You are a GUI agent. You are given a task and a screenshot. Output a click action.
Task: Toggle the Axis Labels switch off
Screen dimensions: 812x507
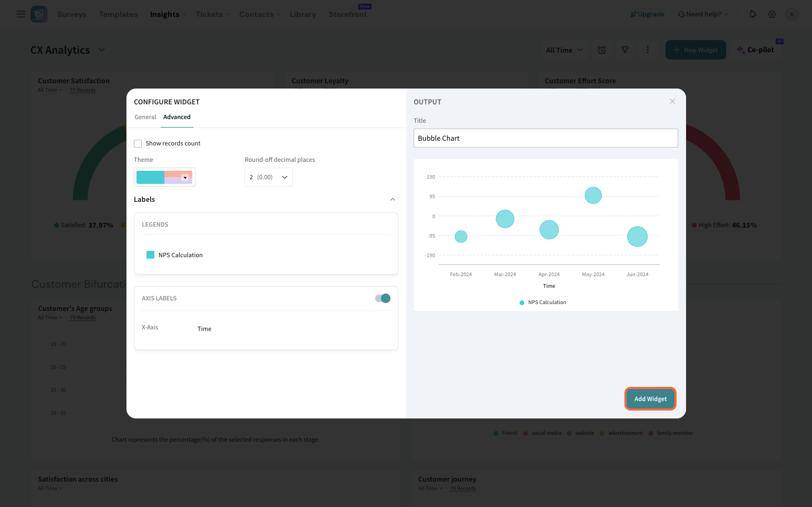pos(383,298)
